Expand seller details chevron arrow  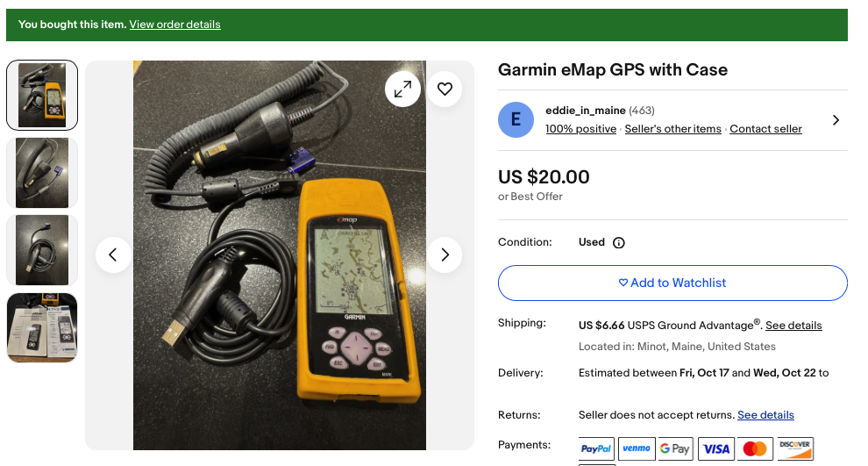tap(836, 120)
